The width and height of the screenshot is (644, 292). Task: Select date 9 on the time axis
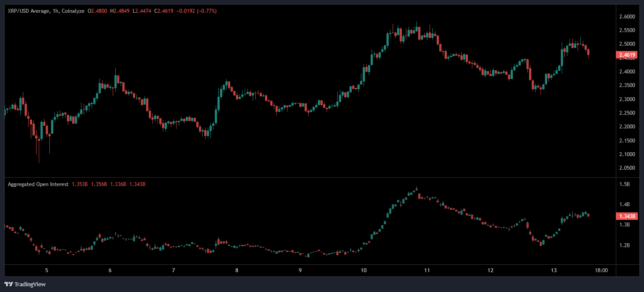(300, 270)
